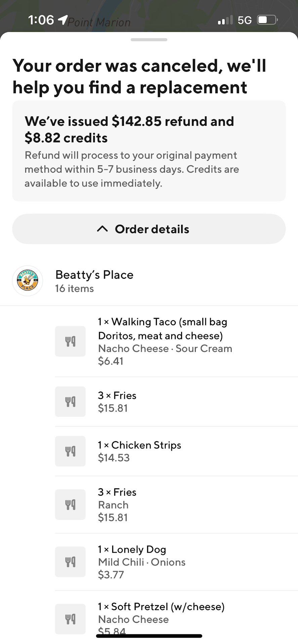
Task: Tap the chevron next to Order details
Action: tap(102, 229)
